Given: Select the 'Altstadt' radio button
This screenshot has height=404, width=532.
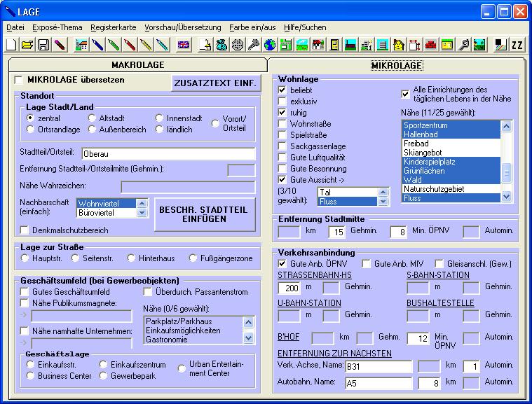Looking at the screenshot, I should [x=93, y=118].
